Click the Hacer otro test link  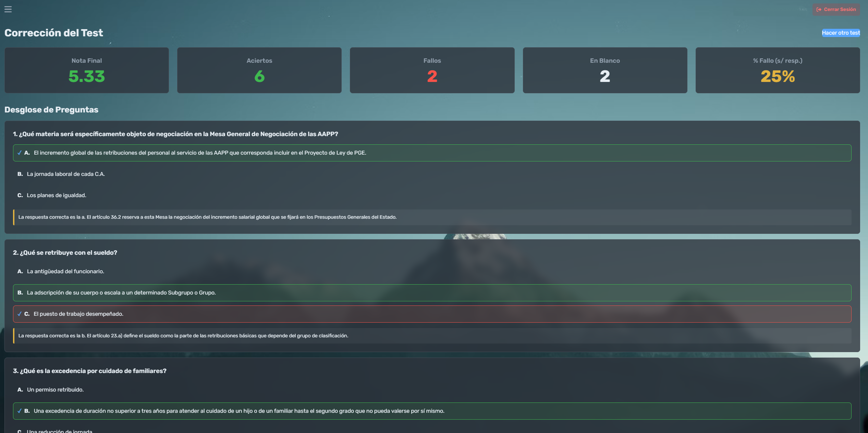point(841,33)
